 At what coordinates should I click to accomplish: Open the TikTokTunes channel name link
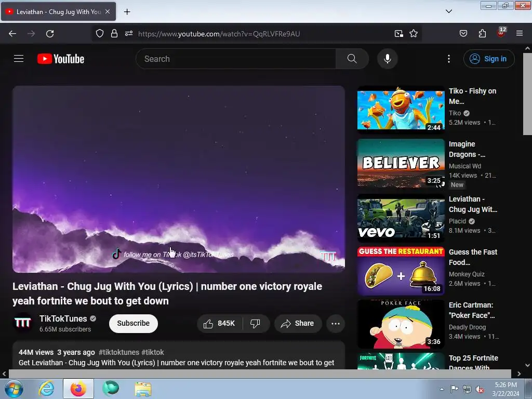click(x=63, y=318)
